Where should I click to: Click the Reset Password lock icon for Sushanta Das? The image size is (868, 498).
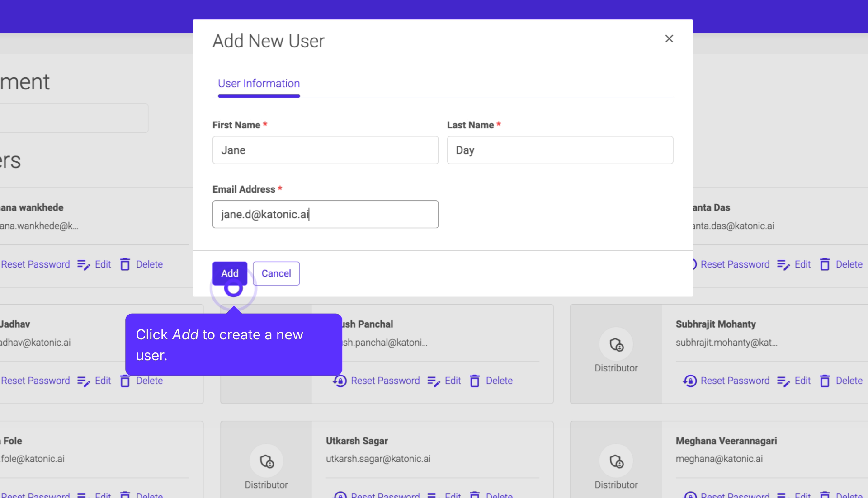click(691, 264)
